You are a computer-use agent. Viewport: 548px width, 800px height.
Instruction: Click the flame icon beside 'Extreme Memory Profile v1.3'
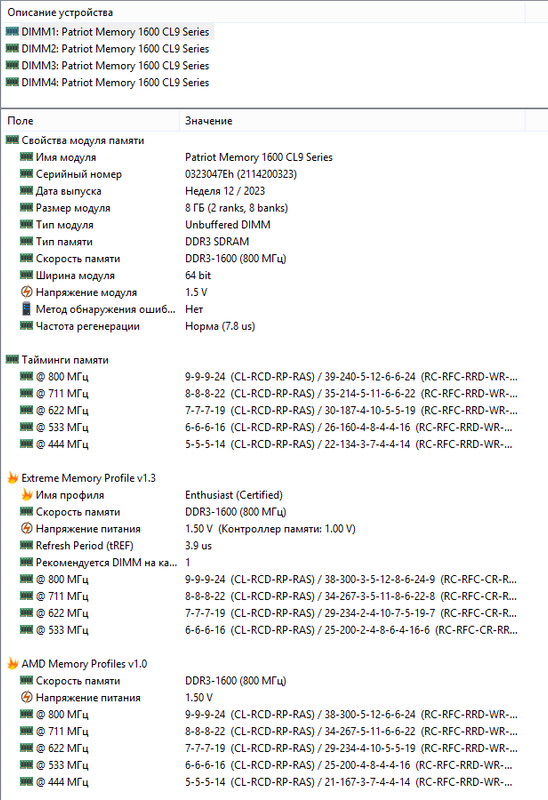[13, 478]
